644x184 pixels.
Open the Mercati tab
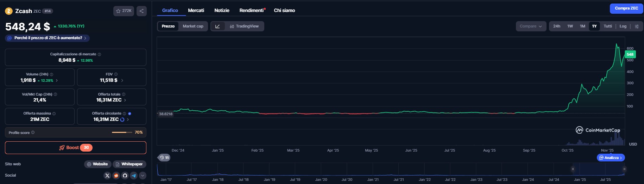tap(196, 11)
